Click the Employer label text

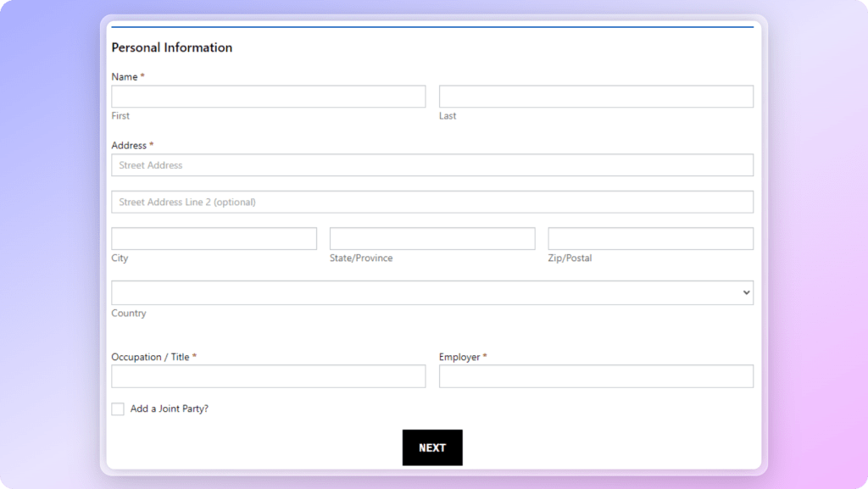coord(459,357)
